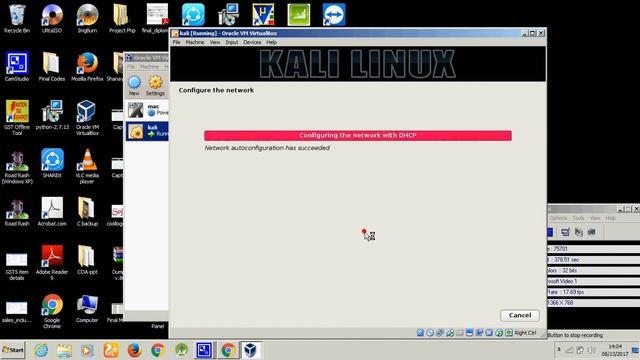Open the unlabeled TeamViewer icon on desktop top row
Screen dimensions: 640x360
click(334, 15)
